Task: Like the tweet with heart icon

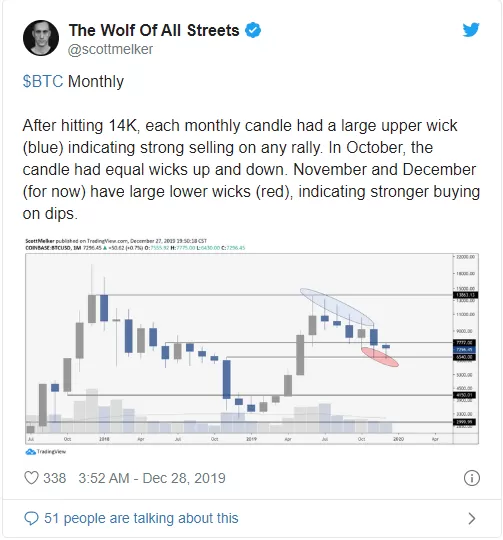Action: [x=31, y=478]
